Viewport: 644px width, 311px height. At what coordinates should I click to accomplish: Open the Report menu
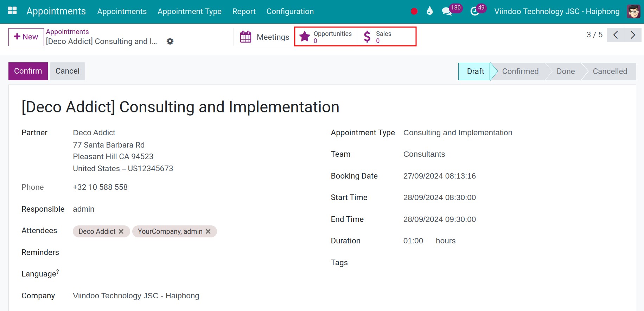(x=244, y=11)
